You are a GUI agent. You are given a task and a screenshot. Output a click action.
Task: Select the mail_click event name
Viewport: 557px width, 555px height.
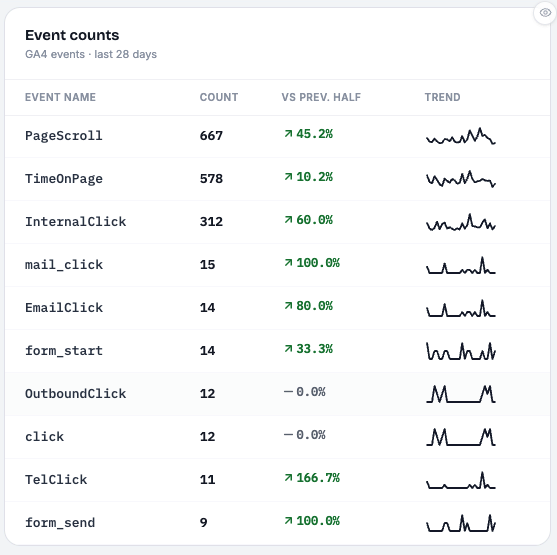64,265
